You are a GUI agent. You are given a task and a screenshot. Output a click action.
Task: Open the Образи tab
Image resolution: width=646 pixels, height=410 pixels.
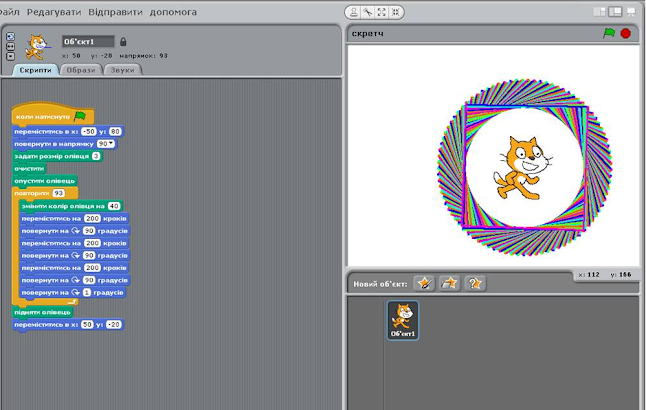(81, 70)
